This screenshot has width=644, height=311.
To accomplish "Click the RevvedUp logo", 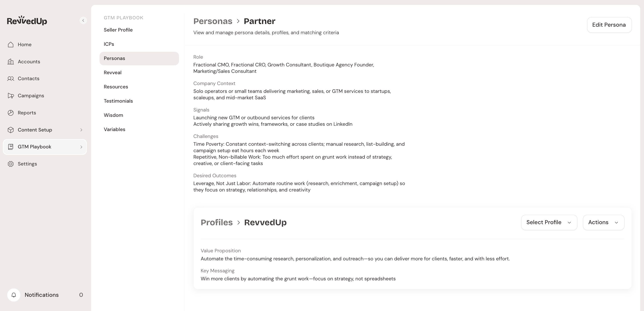I will (27, 20).
